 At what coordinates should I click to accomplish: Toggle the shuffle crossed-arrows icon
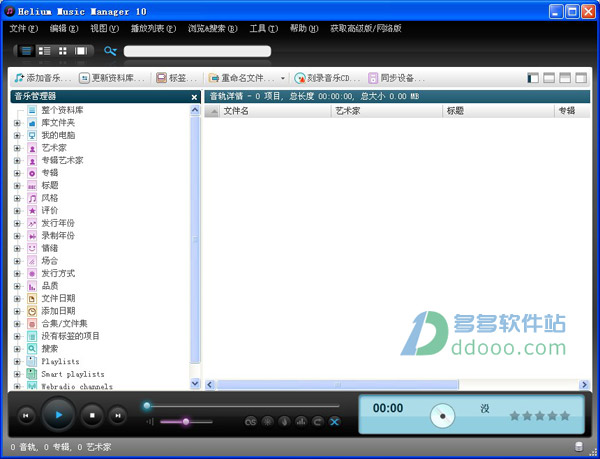click(334, 422)
